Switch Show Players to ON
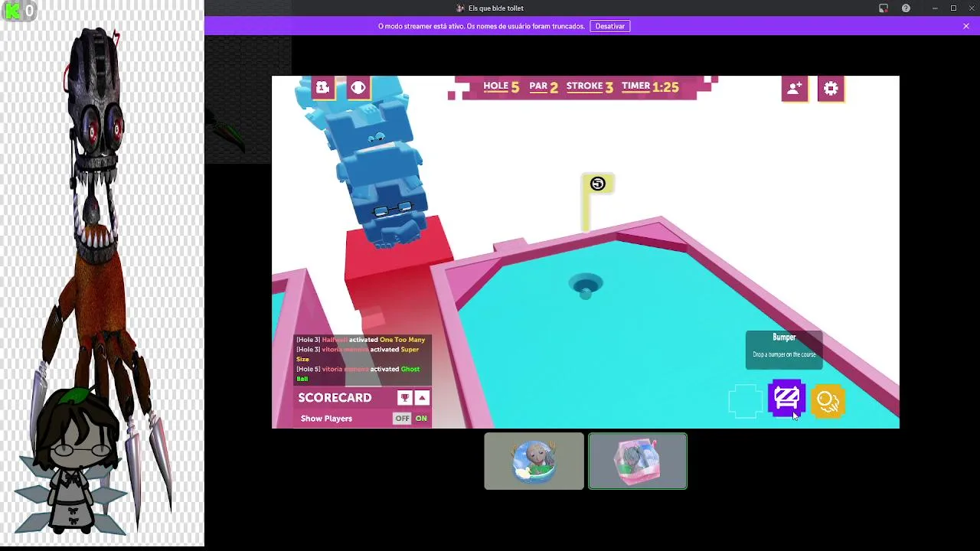Image resolution: width=980 pixels, height=551 pixels. click(x=421, y=419)
